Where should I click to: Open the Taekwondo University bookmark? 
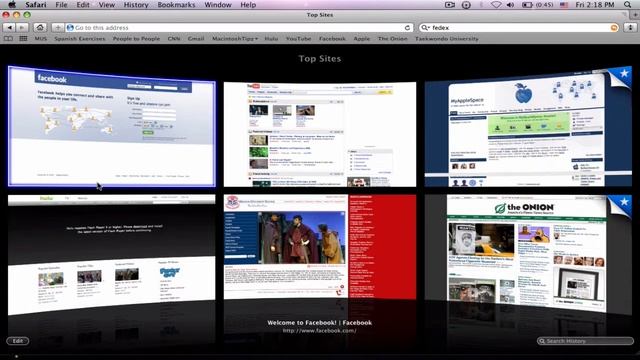coord(447,39)
